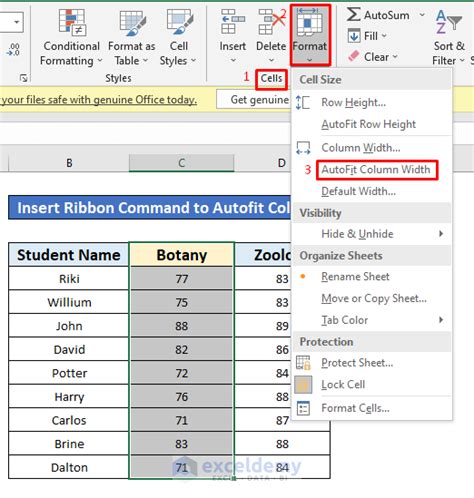Click the Cell Styles icon
The height and width of the screenshot is (498, 474).
coord(180,22)
